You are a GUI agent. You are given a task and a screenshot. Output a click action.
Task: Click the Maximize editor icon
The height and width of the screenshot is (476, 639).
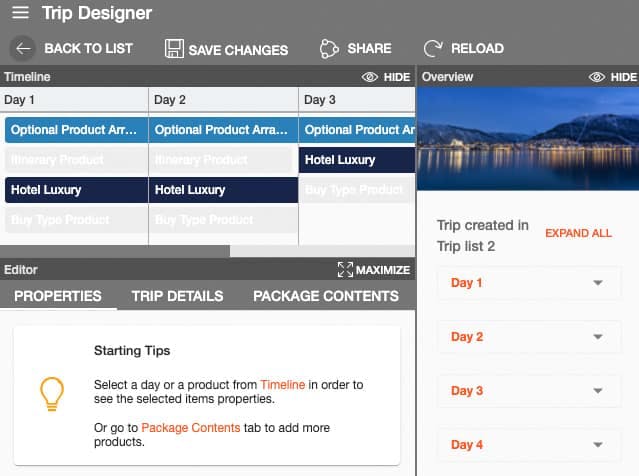tap(345, 269)
